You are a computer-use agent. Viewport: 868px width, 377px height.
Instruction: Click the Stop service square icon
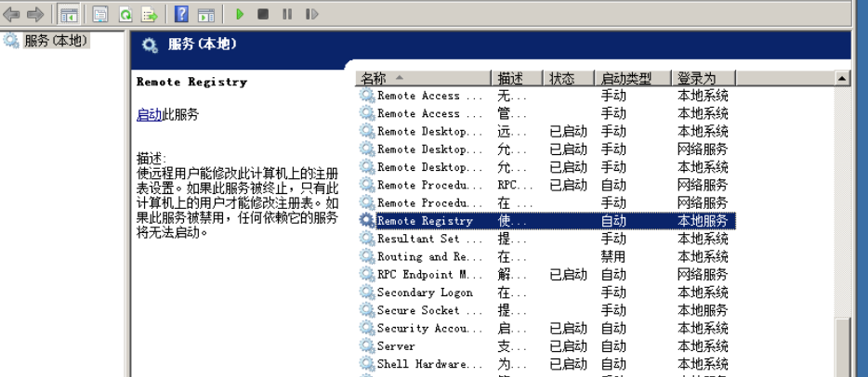coord(263,14)
